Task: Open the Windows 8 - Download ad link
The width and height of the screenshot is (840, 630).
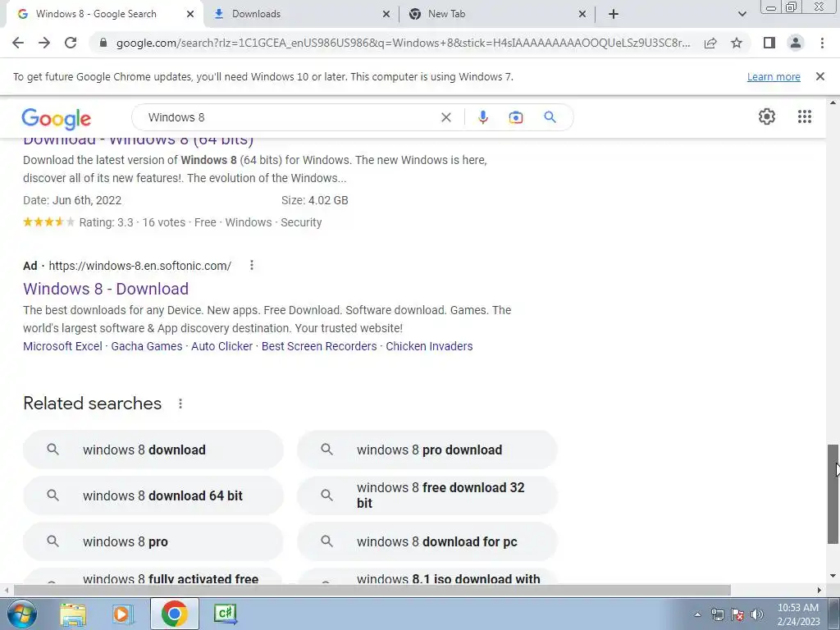Action: pos(106,289)
